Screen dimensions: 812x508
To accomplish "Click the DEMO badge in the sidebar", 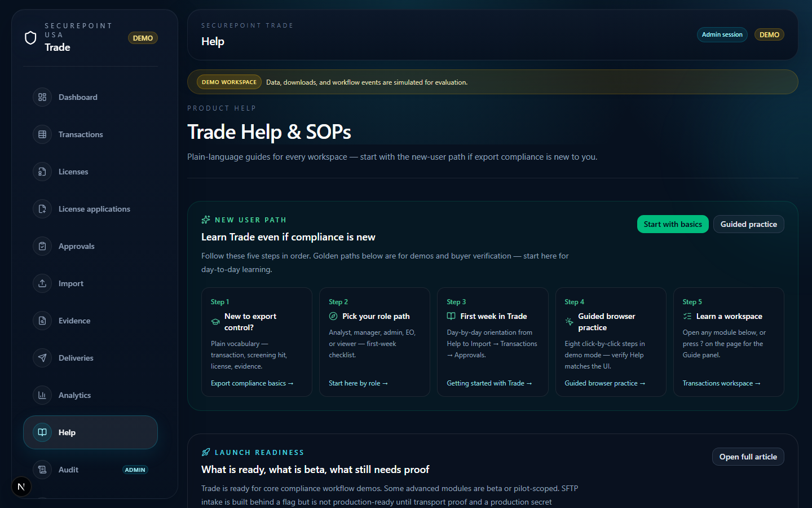I will tap(143, 38).
